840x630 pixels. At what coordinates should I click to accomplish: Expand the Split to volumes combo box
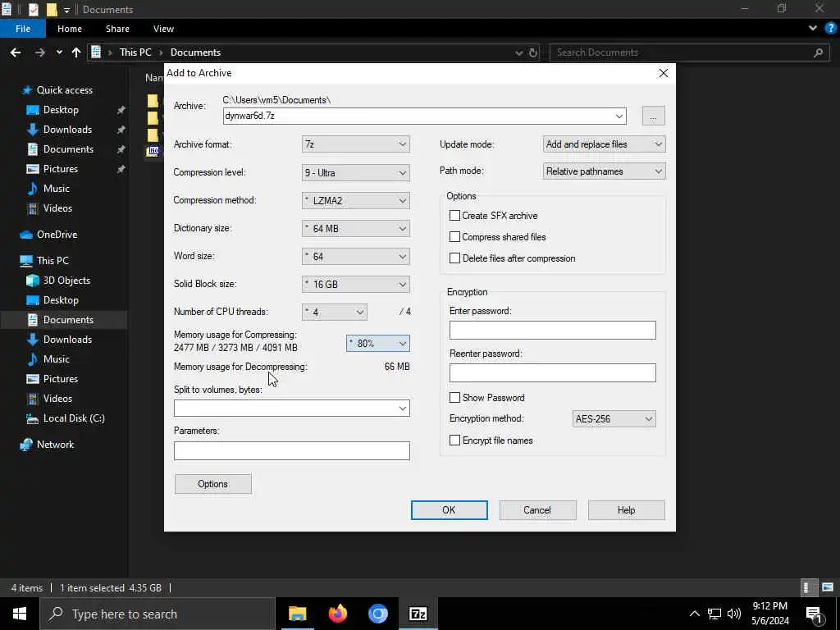(x=402, y=409)
